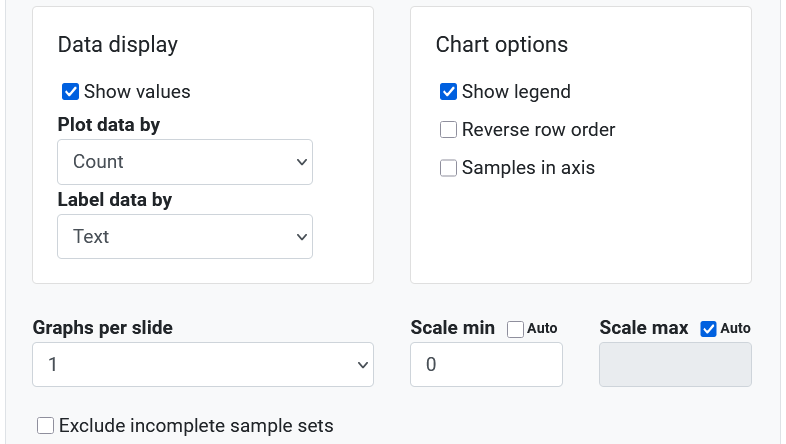The image size is (786, 444).
Task: Turn off Auto for Scale max
Action: 708,328
